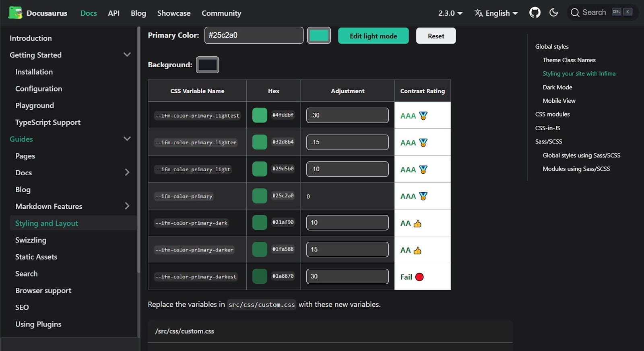The image size is (644, 351).
Task: Expand the Markdown Features category arrow
Action: pos(127,206)
